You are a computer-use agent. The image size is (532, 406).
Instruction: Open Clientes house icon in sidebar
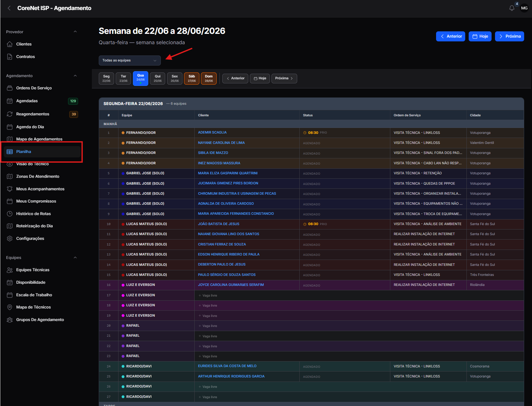point(10,44)
